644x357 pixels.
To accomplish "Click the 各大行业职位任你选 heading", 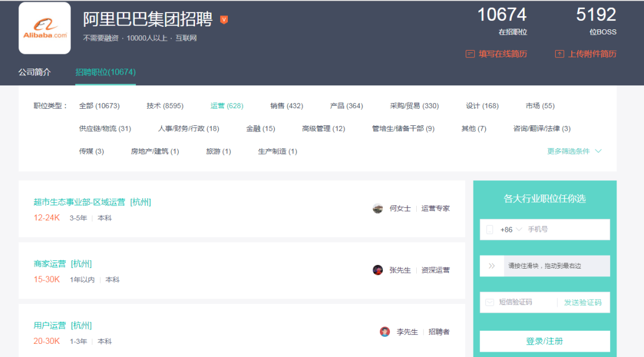I will point(544,199).
